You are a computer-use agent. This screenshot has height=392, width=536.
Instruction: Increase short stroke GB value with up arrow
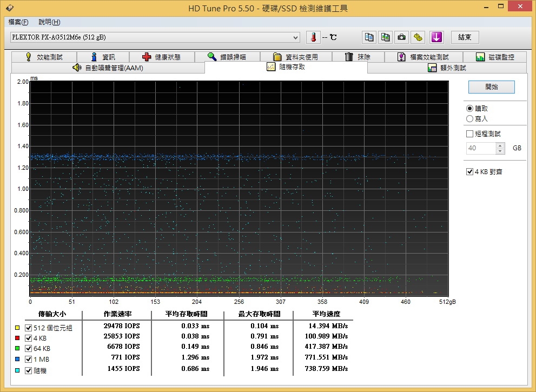500,145
